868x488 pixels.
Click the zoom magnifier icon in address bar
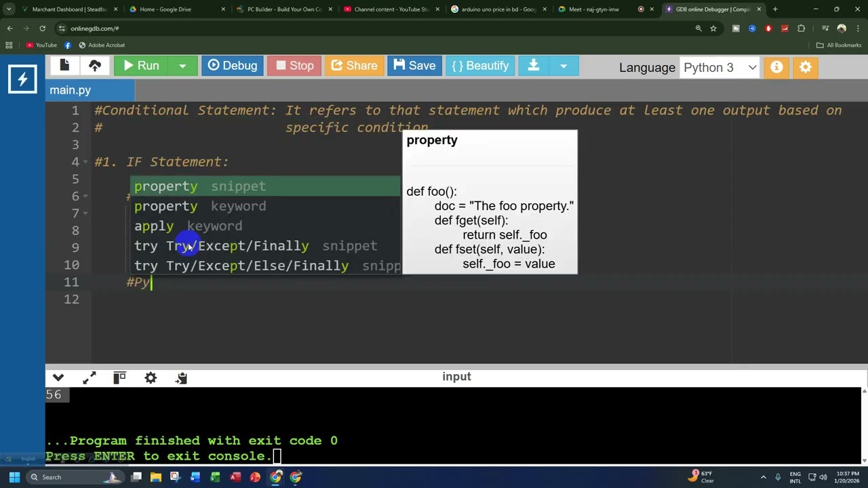698,28
